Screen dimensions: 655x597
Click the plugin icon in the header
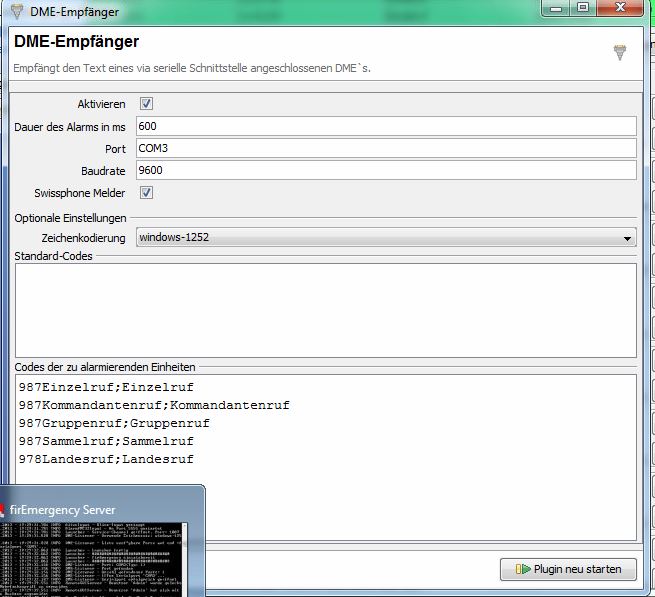(x=620, y=52)
